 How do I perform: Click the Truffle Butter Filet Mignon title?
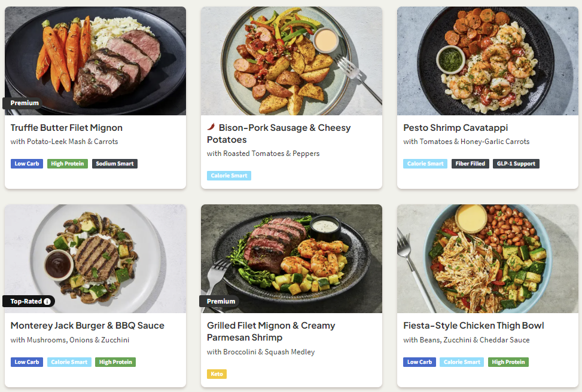pos(66,127)
